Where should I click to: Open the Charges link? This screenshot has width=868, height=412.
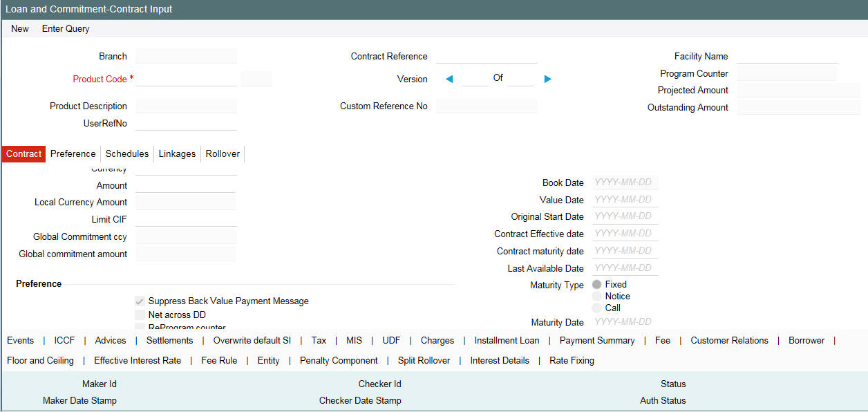tap(437, 340)
